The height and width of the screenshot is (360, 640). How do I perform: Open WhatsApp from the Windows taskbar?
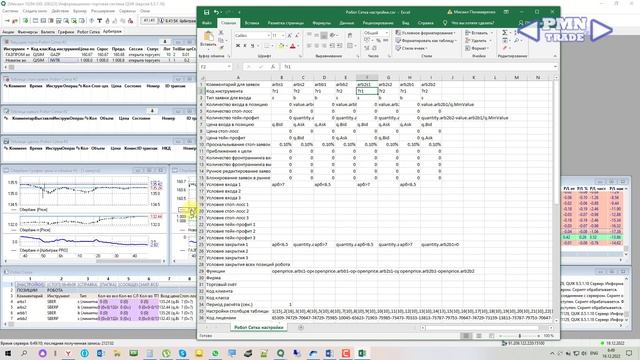click(215, 353)
